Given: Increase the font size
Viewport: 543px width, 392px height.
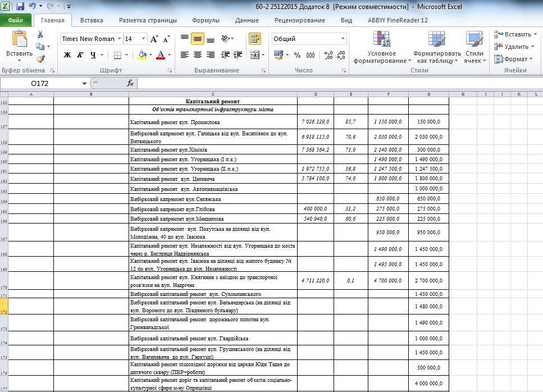Looking at the screenshot, I should click(154, 39).
